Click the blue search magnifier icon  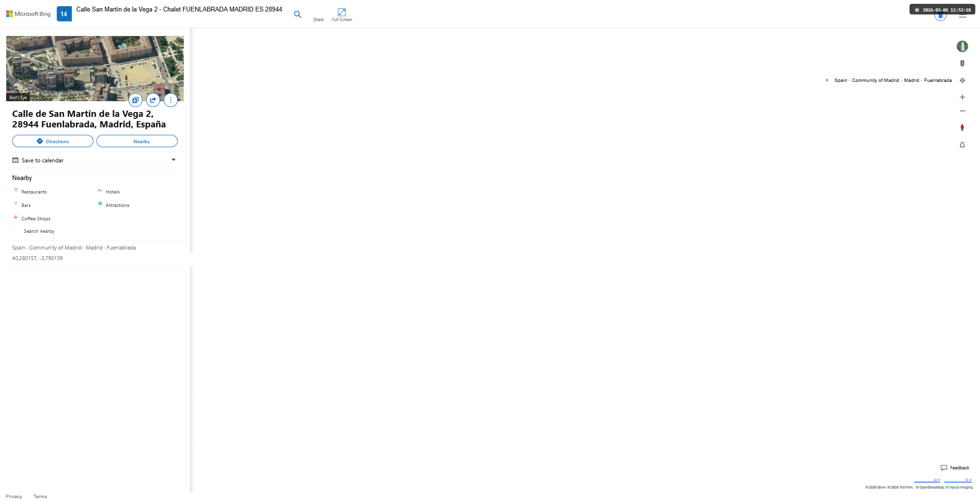click(x=298, y=14)
